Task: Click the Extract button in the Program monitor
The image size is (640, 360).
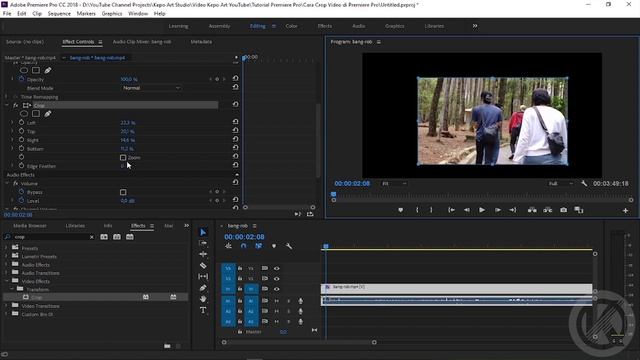Action: click(x=547, y=210)
